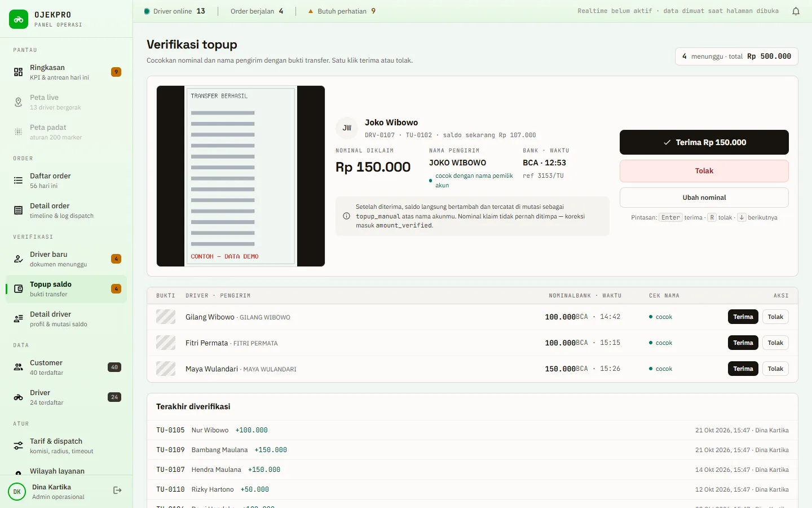Click Tolak for Gilang Wibowo
Screen dimensions: 812x508
pyautogui.click(x=775, y=317)
